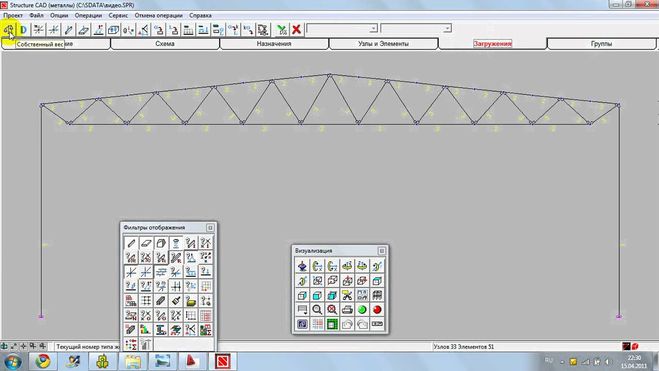The width and height of the screenshot is (659, 371).
Task: Toggle the plate elements display filter
Action: tap(146, 243)
